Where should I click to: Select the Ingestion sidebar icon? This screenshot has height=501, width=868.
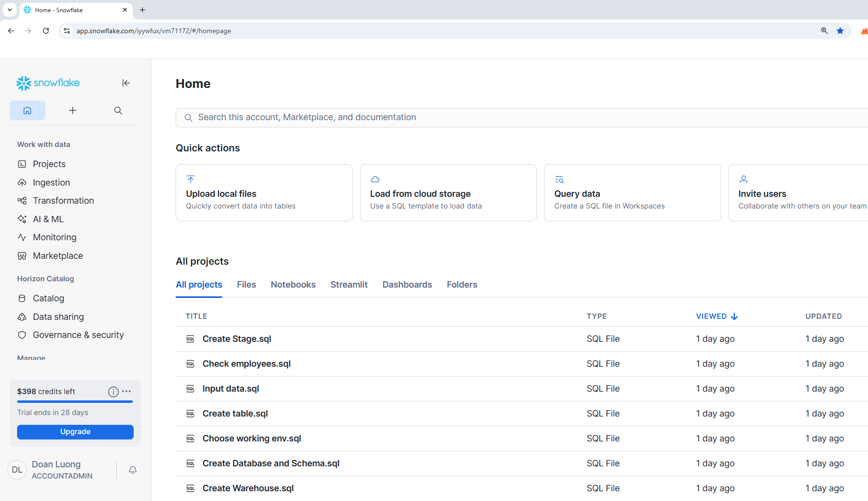(22, 182)
